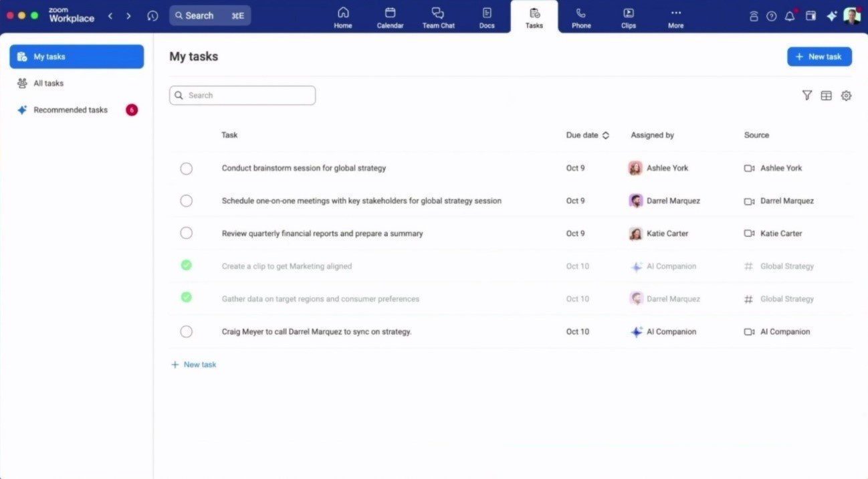Open the profile avatar menu

(x=851, y=16)
